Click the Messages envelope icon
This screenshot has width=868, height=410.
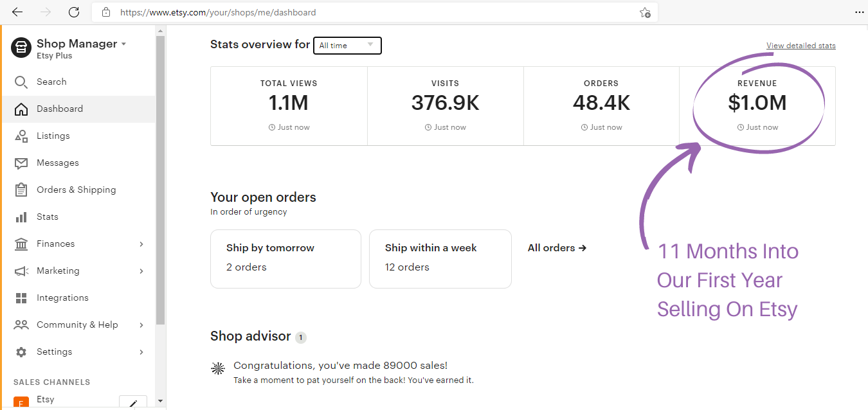(x=21, y=163)
